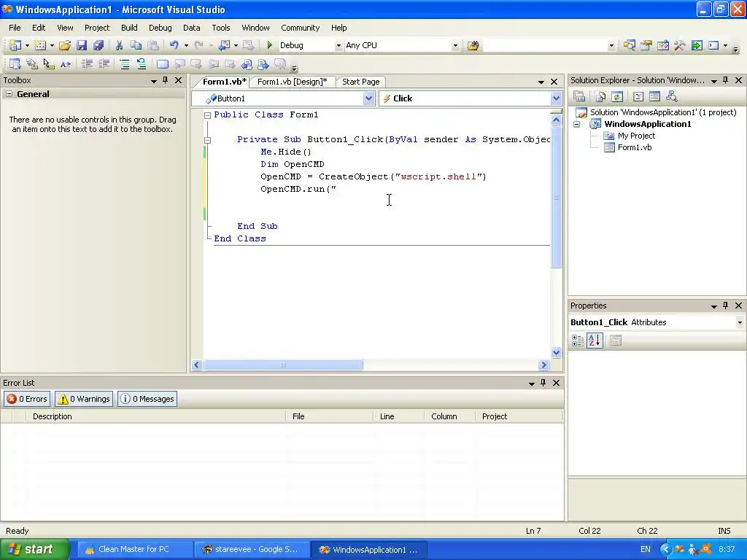Refresh the Solution Explorer
The width and height of the screenshot is (747, 560).
(x=617, y=97)
